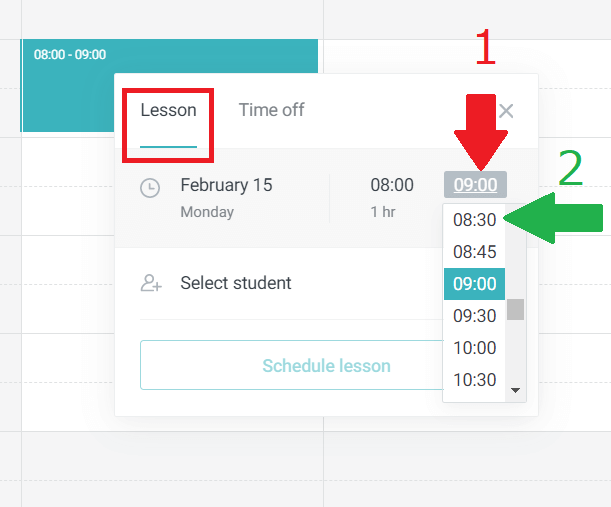Pick the highlighted 09:00 option in list
This screenshot has width=611, height=507.
pyautogui.click(x=474, y=284)
